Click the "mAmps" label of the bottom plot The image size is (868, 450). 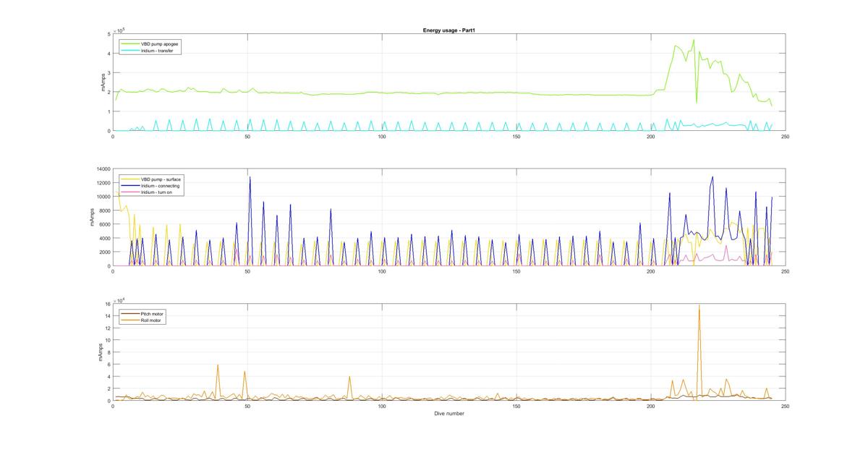(101, 352)
